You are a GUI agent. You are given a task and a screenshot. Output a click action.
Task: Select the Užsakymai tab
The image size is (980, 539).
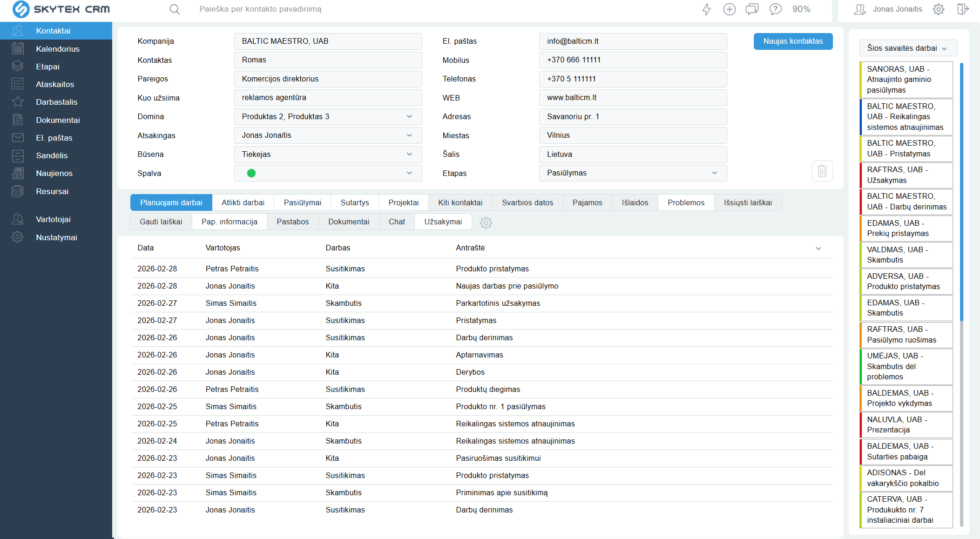pos(443,222)
